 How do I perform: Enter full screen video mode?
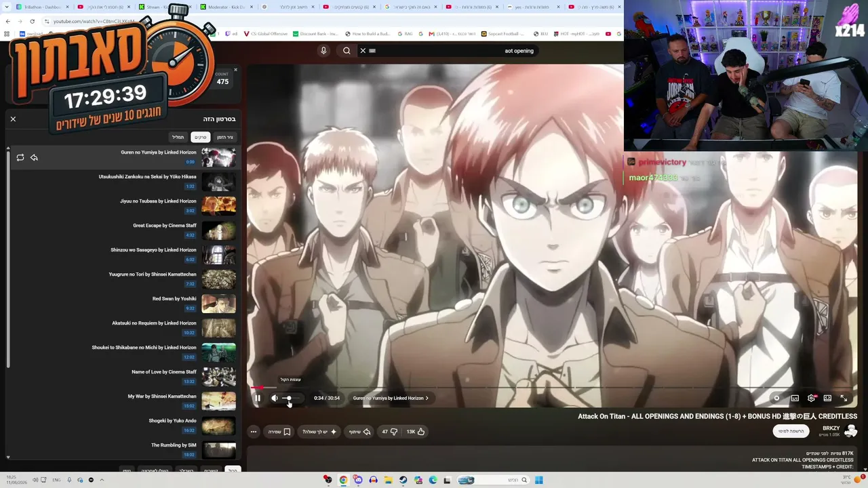pos(844,398)
